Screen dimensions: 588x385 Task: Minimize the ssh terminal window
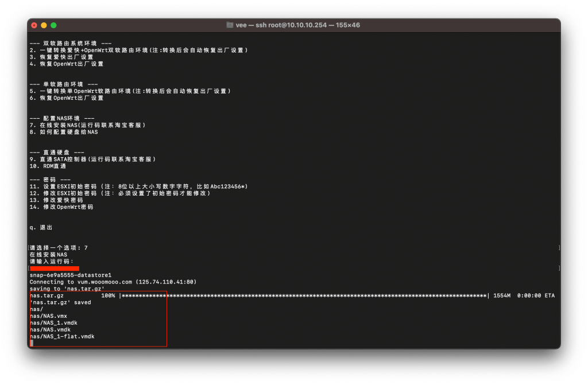[x=44, y=25]
